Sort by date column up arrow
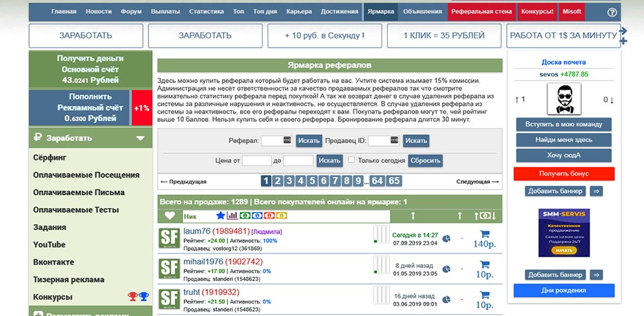The height and width of the screenshot is (316, 644). pyautogui.click(x=413, y=216)
